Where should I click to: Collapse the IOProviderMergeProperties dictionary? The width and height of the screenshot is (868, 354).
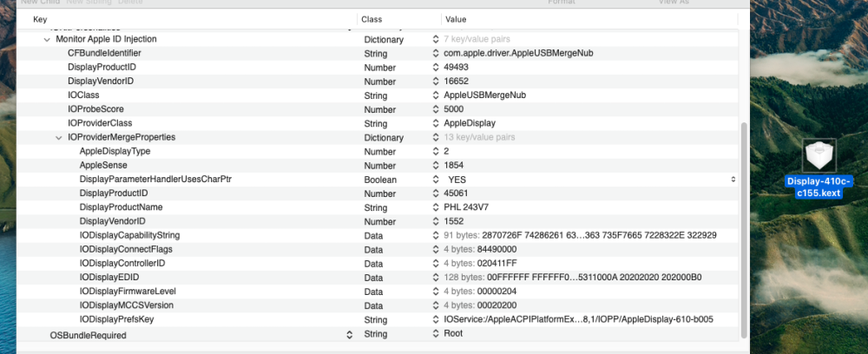coord(59,138)
